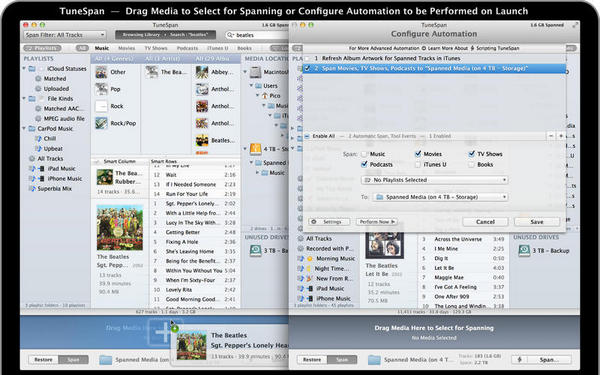
Task: Click the 4 TB Storage drive icon
Action: coord(256,149)
